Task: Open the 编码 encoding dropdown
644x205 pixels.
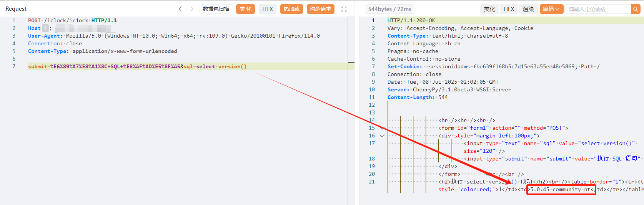Action: (551, 9)
